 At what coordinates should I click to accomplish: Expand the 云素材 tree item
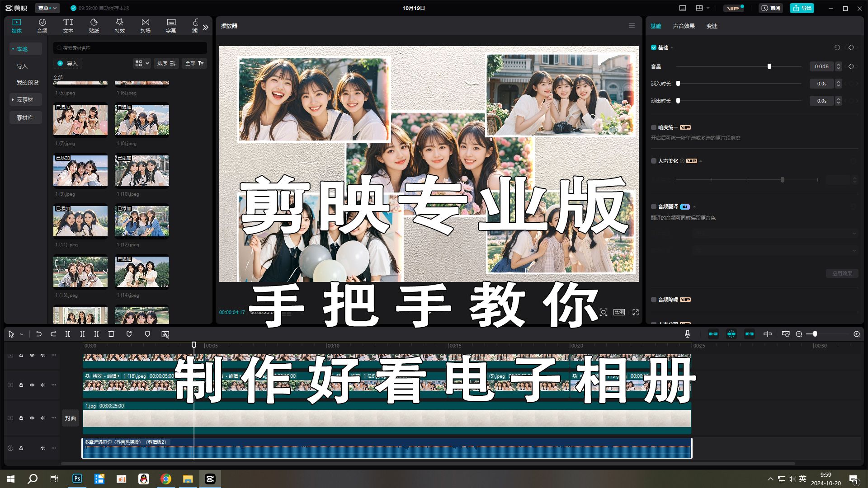pos(13,99)
